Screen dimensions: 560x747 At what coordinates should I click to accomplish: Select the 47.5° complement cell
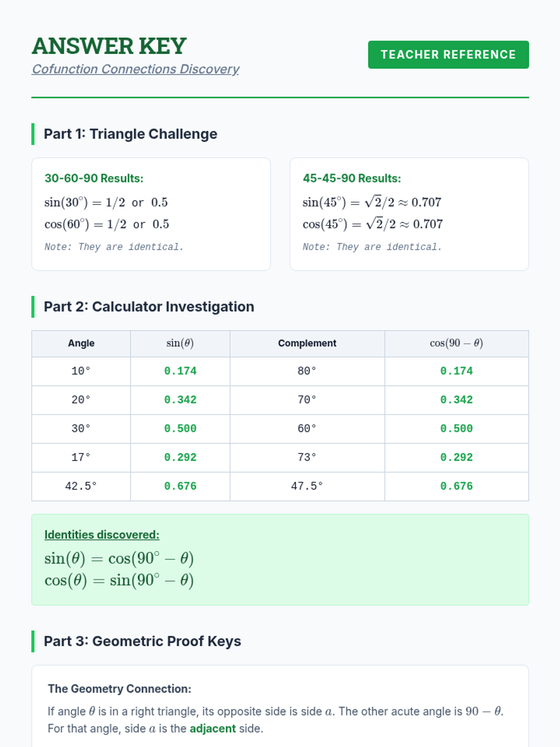point(307,486)
